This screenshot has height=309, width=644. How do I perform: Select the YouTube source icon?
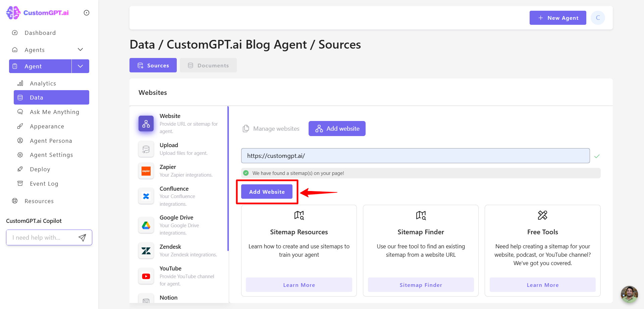(x=146, y=276)
